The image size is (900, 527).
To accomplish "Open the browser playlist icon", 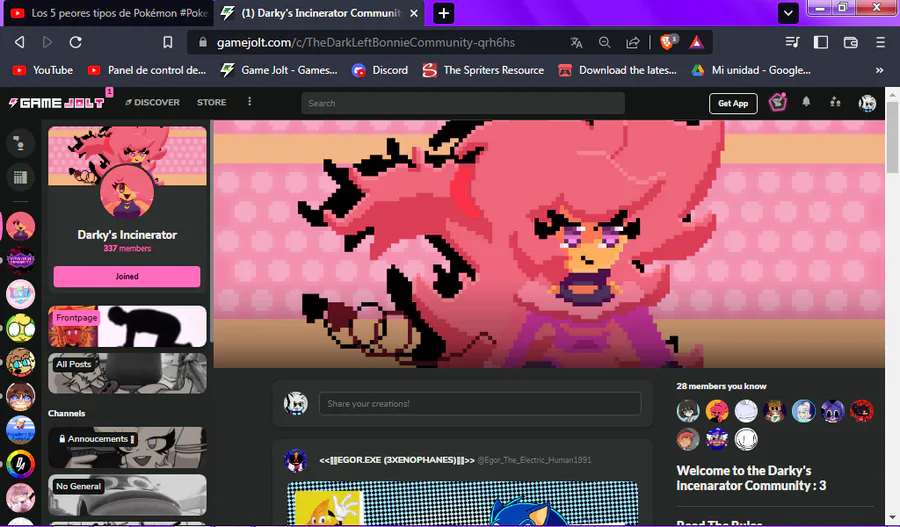I will (792, 42).
